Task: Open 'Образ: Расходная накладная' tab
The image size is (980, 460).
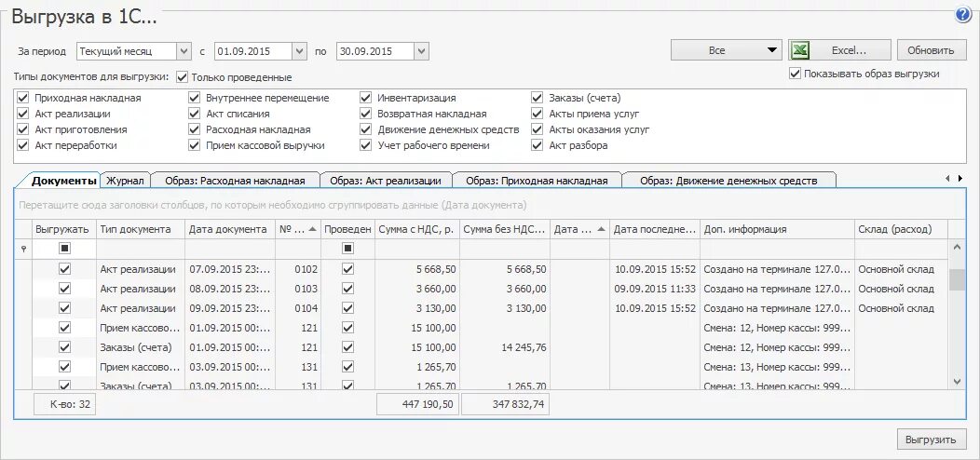Action: (x=235, y=181)
